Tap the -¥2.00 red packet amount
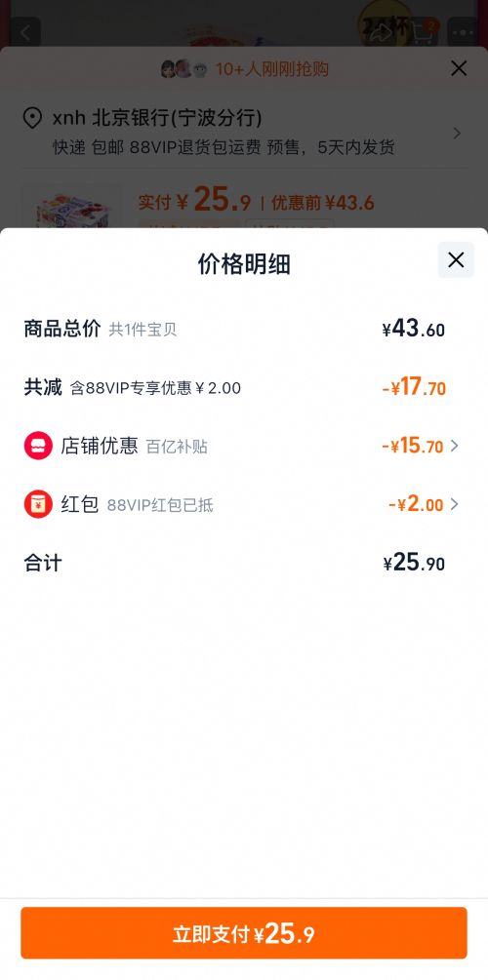Image resolution: width=488 pixels, height=980 pixels. (416, 504)
